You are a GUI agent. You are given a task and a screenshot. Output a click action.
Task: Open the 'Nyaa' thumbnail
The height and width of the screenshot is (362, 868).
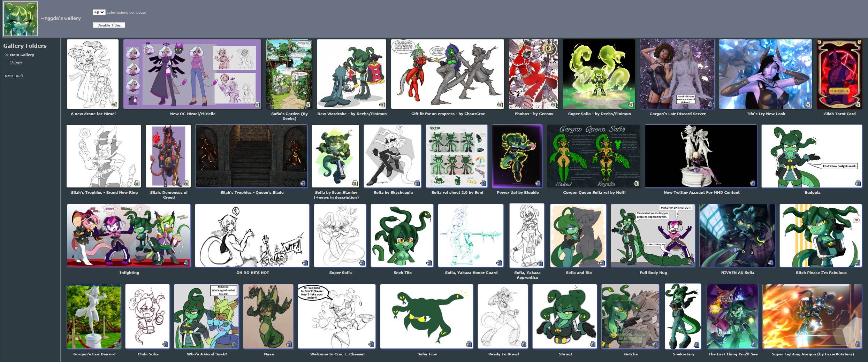pyautogui.click(x=268, y=316)
